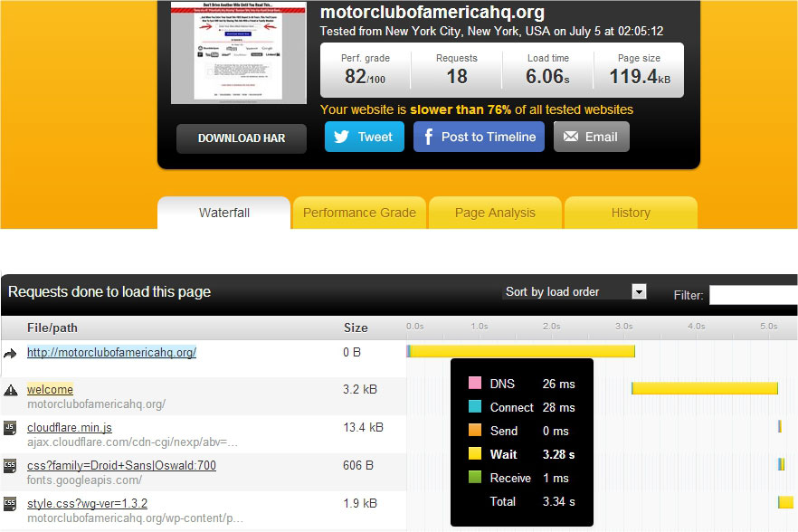Image resolution: width=798 pixels, height=532 pixels.
Task: Click the Tweet button
Action: click(365, 137)
